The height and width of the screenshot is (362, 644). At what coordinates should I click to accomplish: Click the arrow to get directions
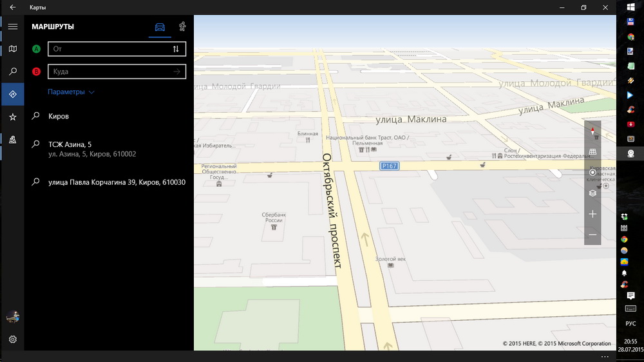pos(176,71)
